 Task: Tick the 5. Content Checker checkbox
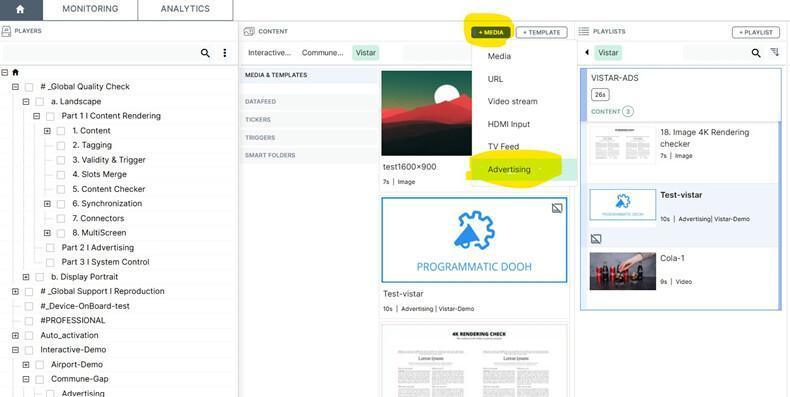coord(61,189)
